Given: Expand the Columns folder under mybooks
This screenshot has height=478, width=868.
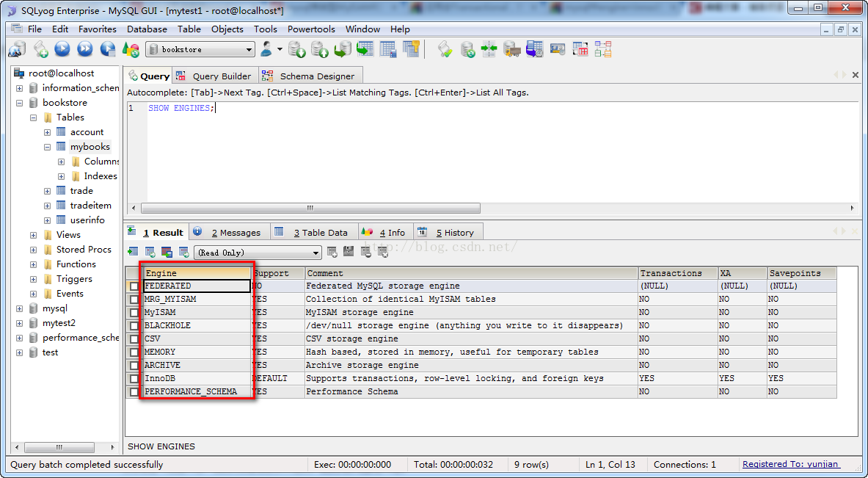Looking at the screenshot, I should 61,162.
